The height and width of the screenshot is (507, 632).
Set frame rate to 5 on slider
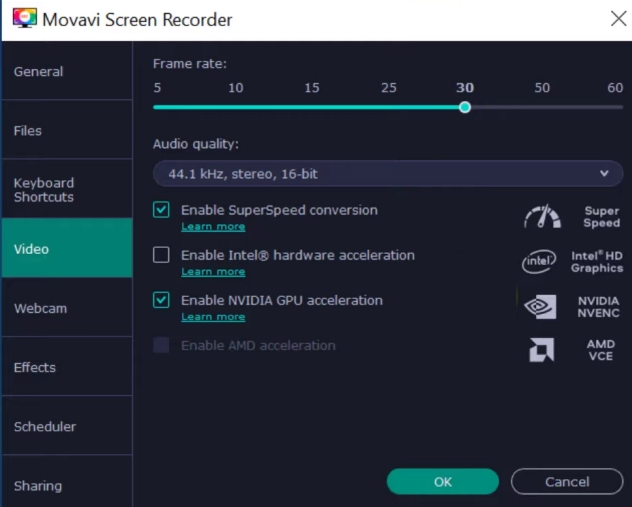pos(155,107)
